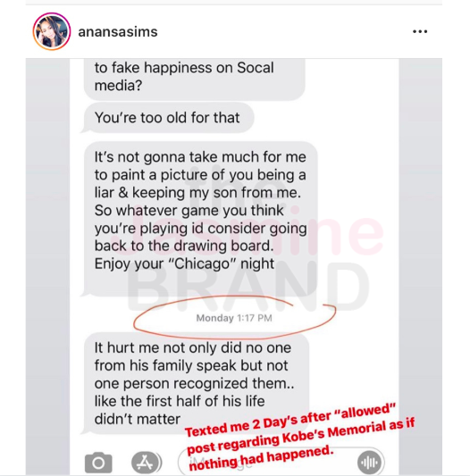Select the "fake happiness on Socal media?" bubble
Image resolution: width=470 pixels, height=476 pixels.
(195, 79)
